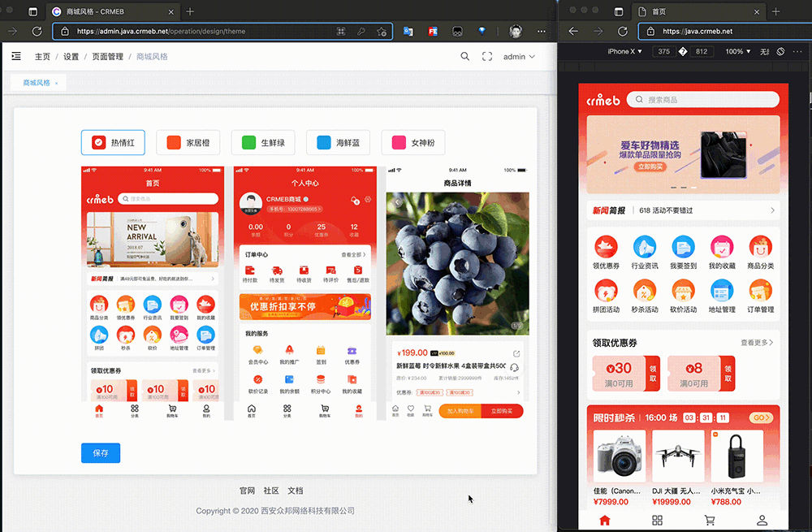Screen dimensions: 812x532
Task: Open the 领优惠券 coupon icon in the preview
Action: click(x=605, y=248)
